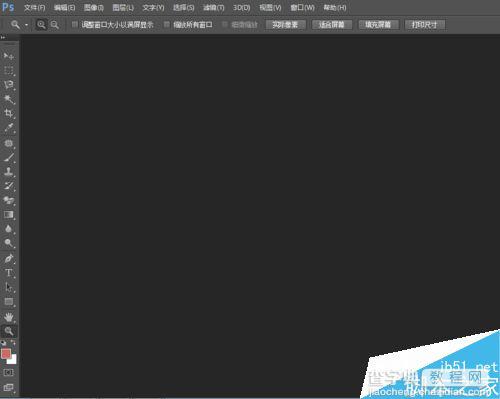Select the Path Selection tool

(9, 287)
